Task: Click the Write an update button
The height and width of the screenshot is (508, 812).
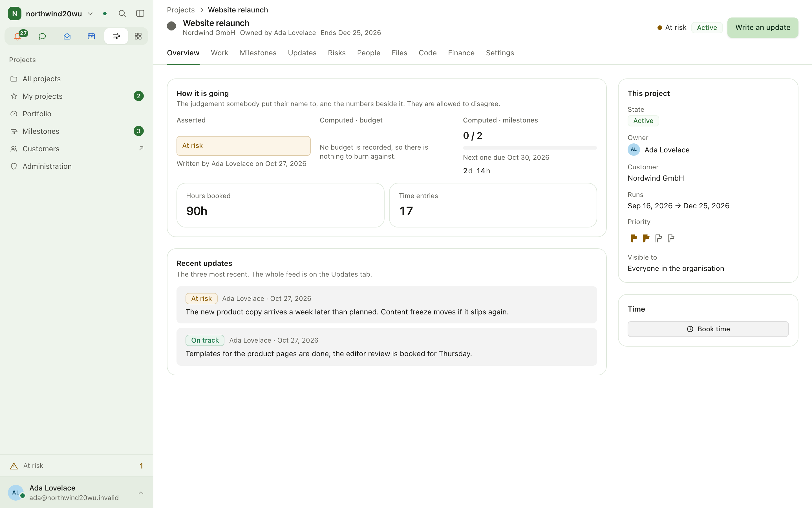Action: (763, 28)
